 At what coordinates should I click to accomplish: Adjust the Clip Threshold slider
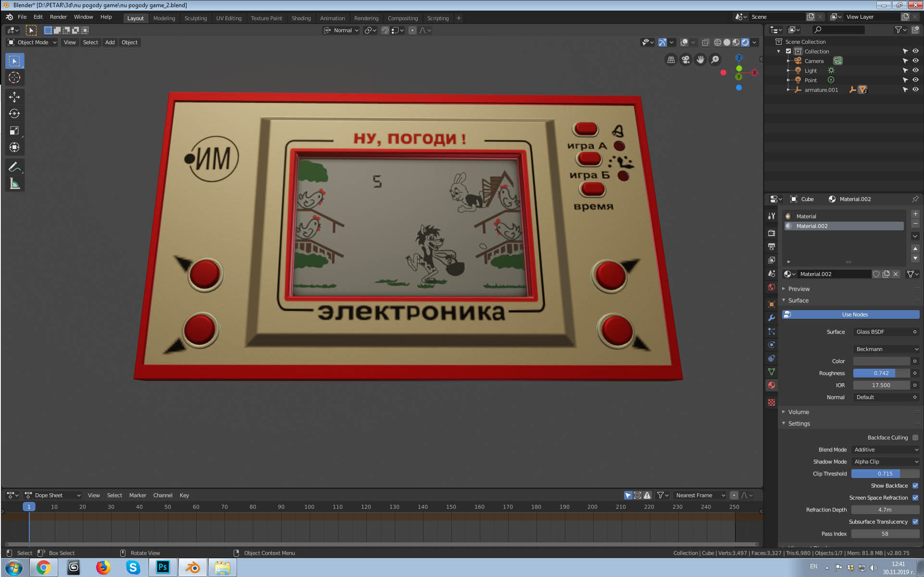886,474
